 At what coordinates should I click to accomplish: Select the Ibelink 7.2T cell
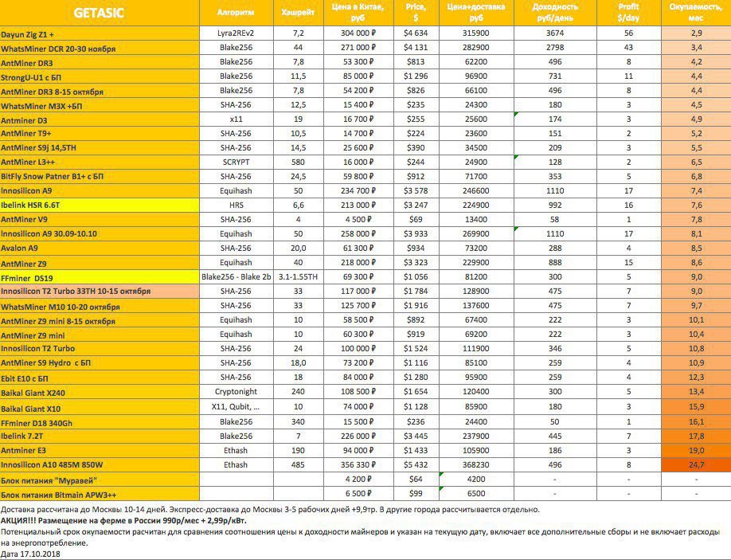100,437
